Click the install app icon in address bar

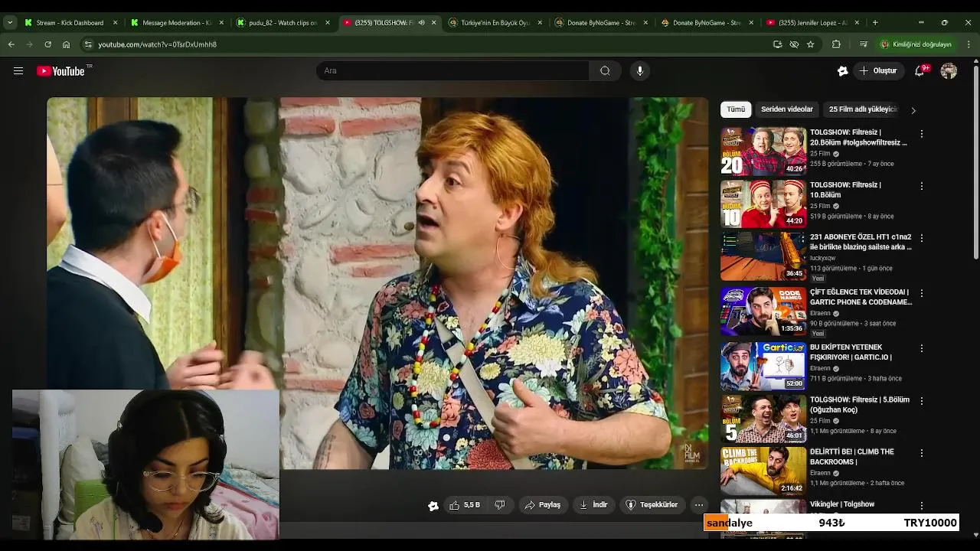point(777,44)
